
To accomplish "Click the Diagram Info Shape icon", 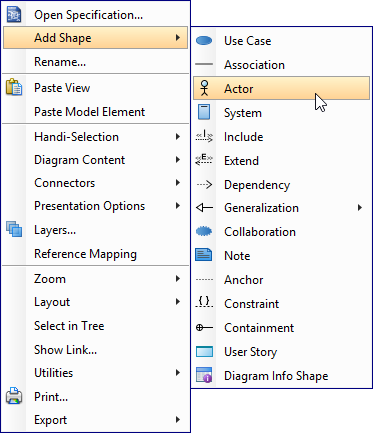I will 204,375.
